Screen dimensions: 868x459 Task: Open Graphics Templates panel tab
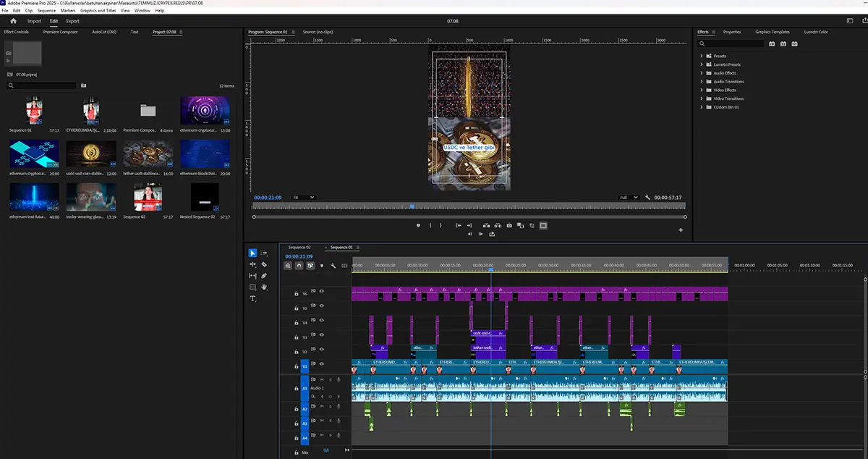point(773,32)
